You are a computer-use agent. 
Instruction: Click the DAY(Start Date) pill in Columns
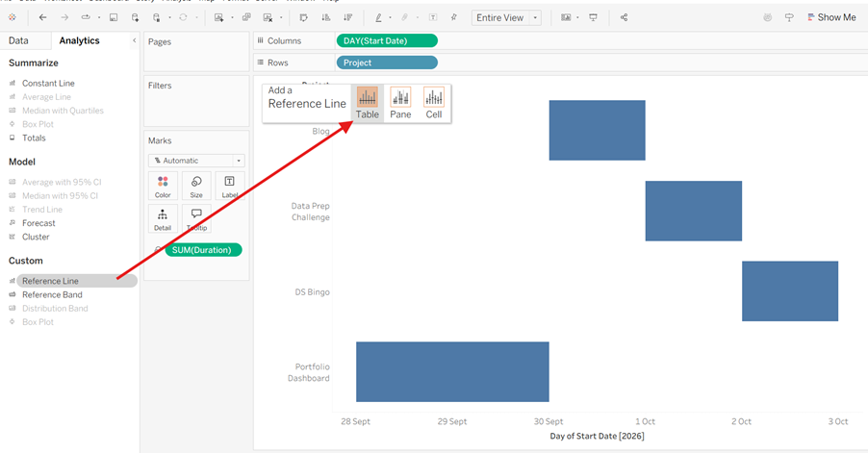[x=387, y=41]
